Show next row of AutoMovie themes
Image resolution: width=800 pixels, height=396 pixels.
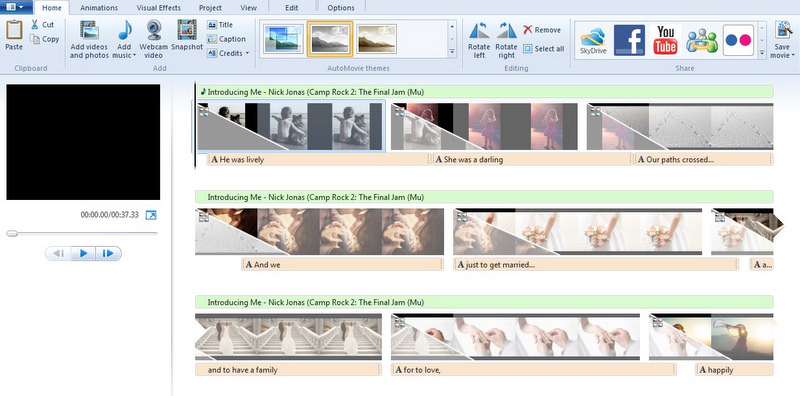[452, 39]
